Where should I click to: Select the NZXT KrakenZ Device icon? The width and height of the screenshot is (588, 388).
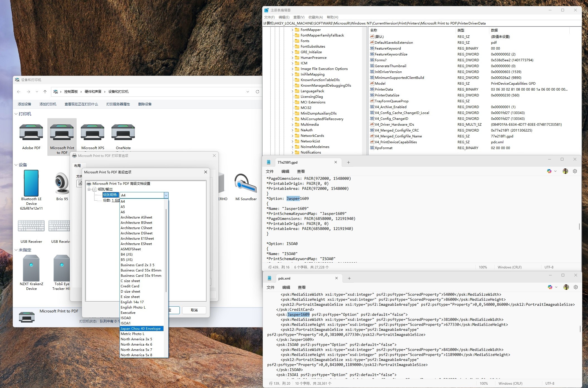point(31,268)
